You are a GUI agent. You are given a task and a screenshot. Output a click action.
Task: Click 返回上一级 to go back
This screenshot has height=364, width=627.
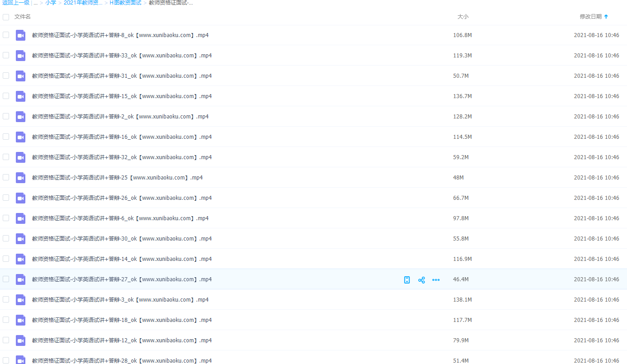tap(16, 3)
